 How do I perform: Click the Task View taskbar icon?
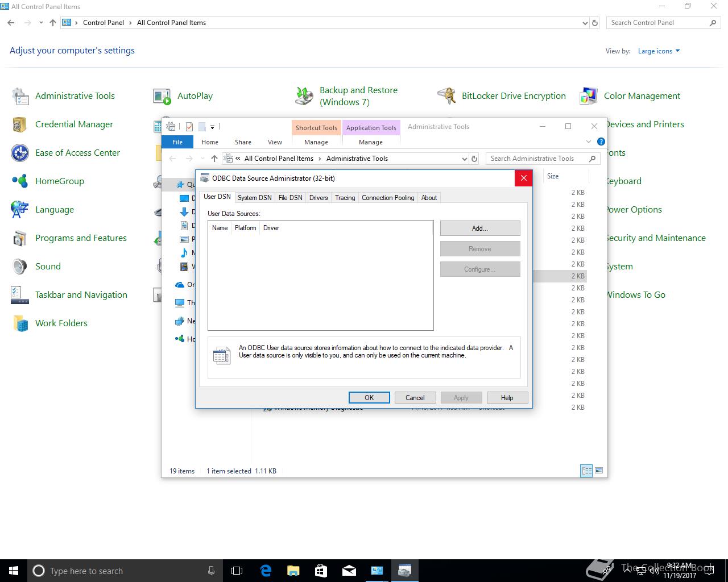click(x=237, y=571)
